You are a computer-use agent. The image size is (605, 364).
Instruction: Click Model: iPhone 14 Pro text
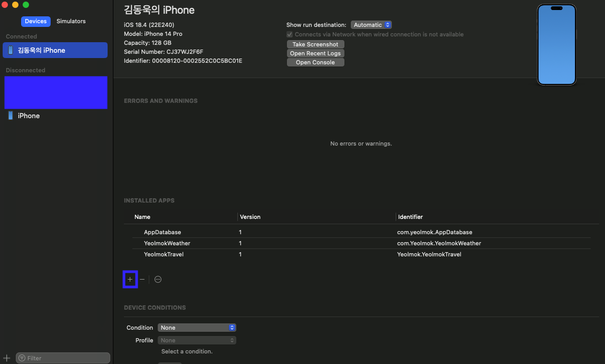coord(153,34)
